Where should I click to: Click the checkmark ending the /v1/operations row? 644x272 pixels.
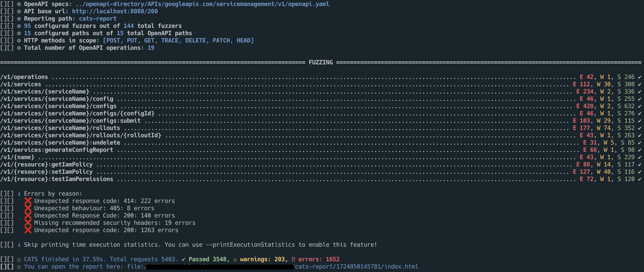639,77
